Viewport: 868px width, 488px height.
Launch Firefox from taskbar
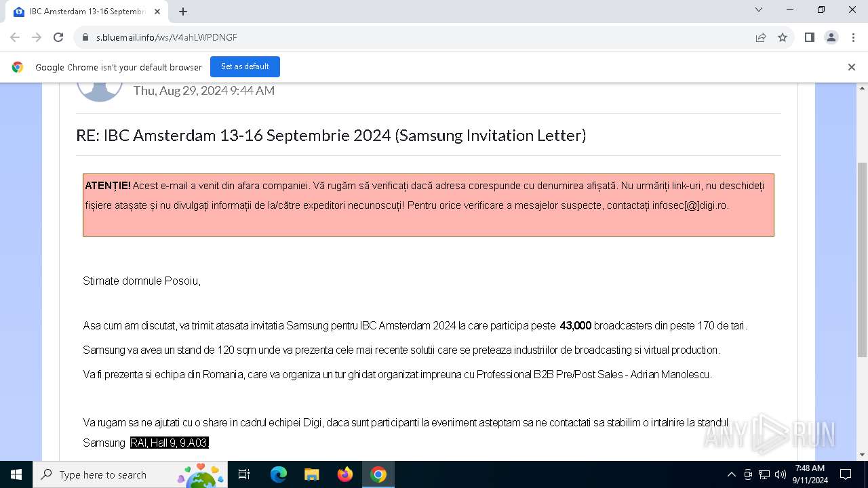[x=345, y=474]
